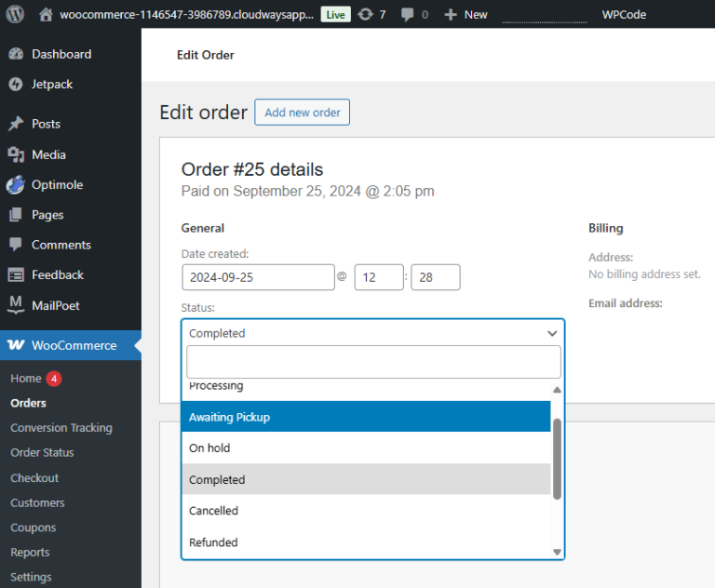Open the comments bubble in admin bar
This screenshot has height=588, width=715.
(x=407, y=15)
